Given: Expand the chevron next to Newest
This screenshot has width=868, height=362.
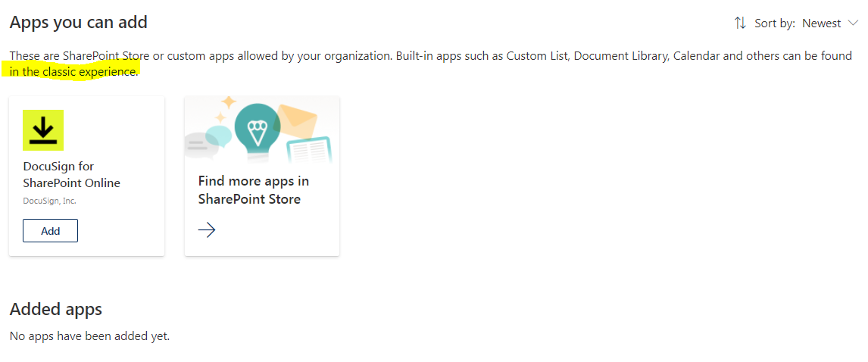Looking at the screenshot, I should [x=851, y=23].
